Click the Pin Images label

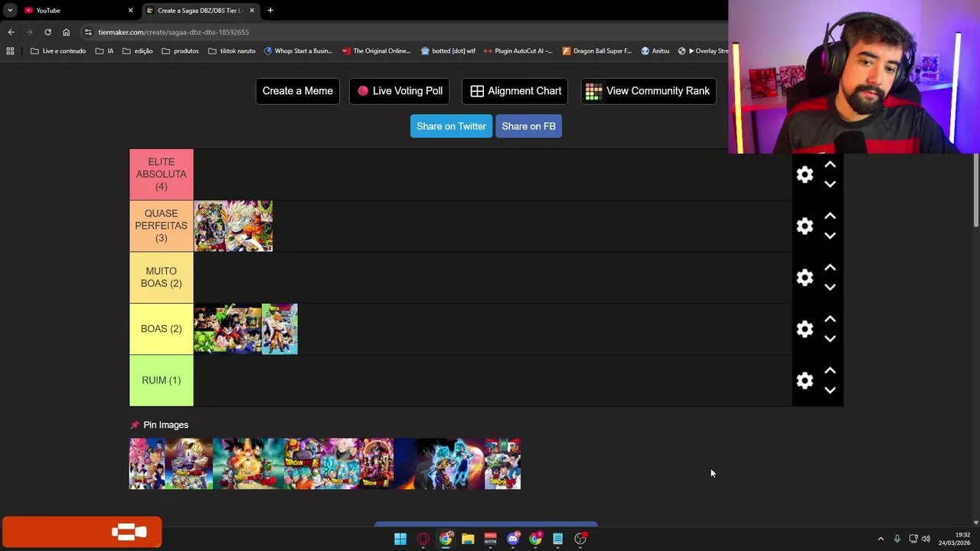[x=159, y=425]
